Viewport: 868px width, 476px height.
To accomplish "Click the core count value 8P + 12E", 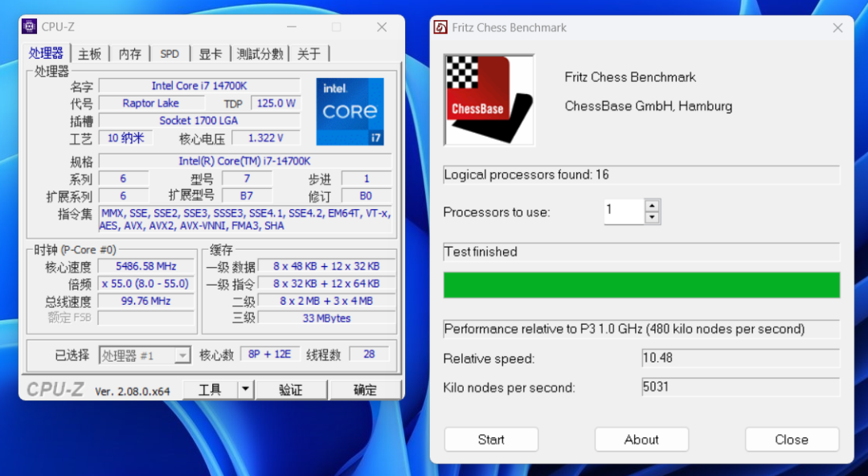I will 270,354.
